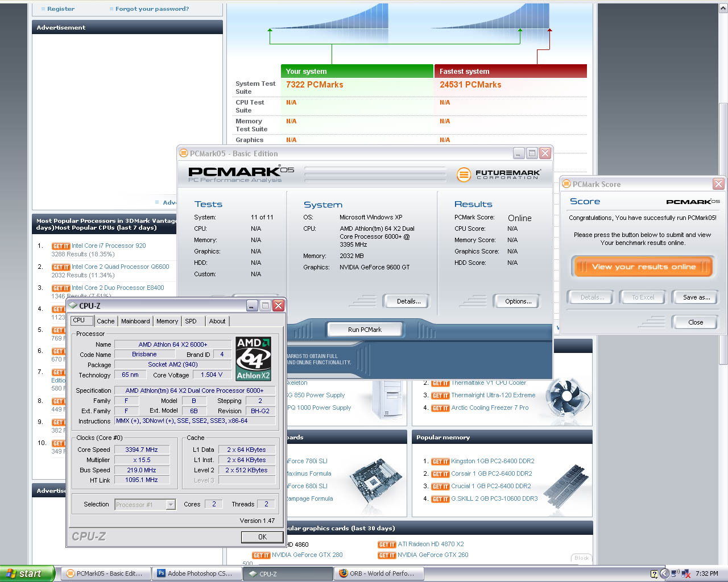This screenshot has height=582, width=728.
Task: Click the Forgot your password link
Action: [x=152, y=9]
